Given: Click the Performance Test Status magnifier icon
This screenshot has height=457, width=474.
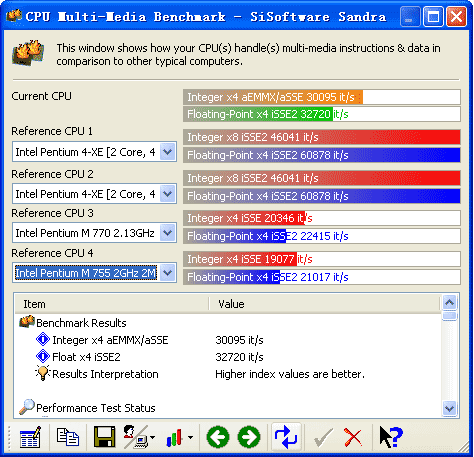Looking at the screenshot, I should click(x=27, y=407).
